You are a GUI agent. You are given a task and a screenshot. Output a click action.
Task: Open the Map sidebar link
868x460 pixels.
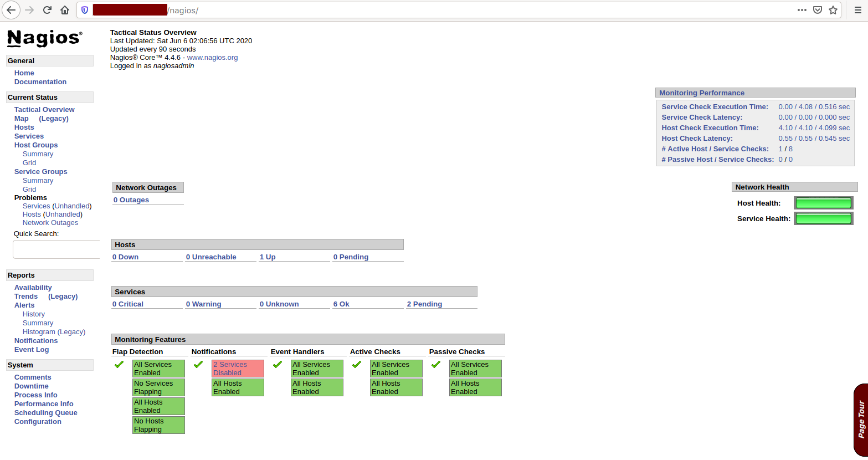22,119
